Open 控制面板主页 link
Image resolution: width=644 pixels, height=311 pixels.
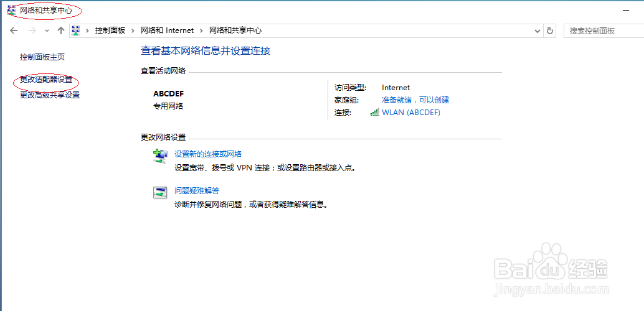click(42, 57)
